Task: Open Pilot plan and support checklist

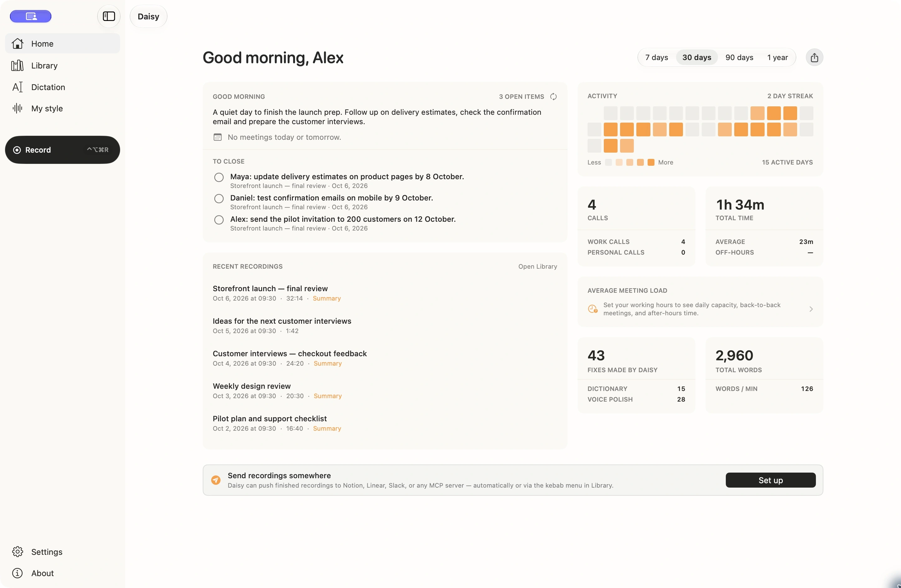Action: click(270, 418)
